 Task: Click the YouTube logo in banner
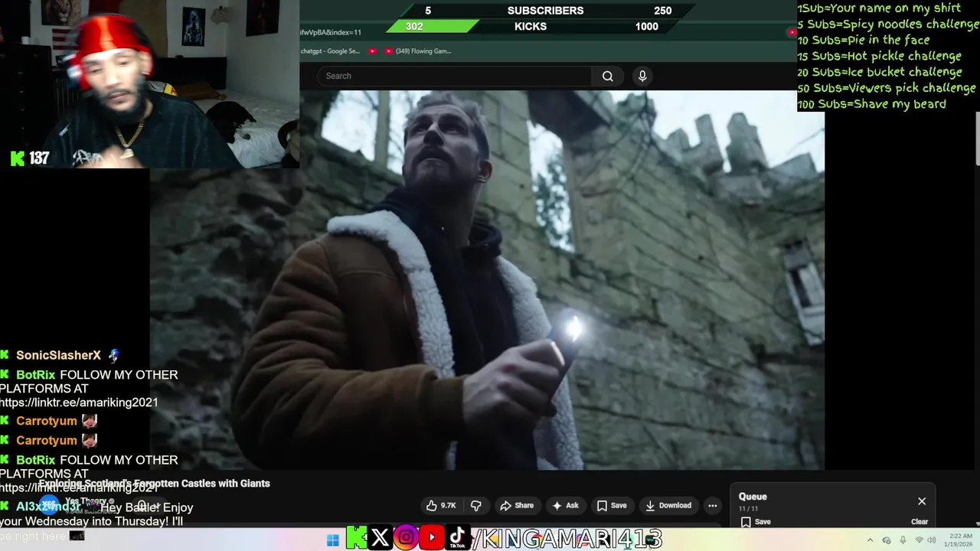click(432, 538)
